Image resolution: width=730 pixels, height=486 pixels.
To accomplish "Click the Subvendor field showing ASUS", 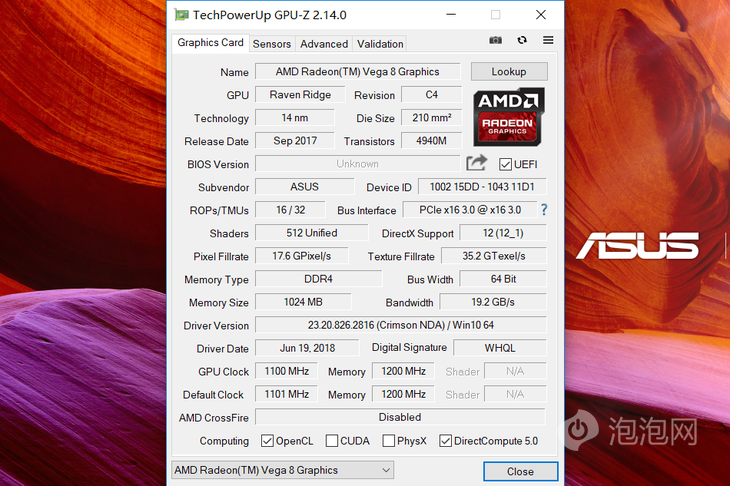I will click(x=304, y=187).
